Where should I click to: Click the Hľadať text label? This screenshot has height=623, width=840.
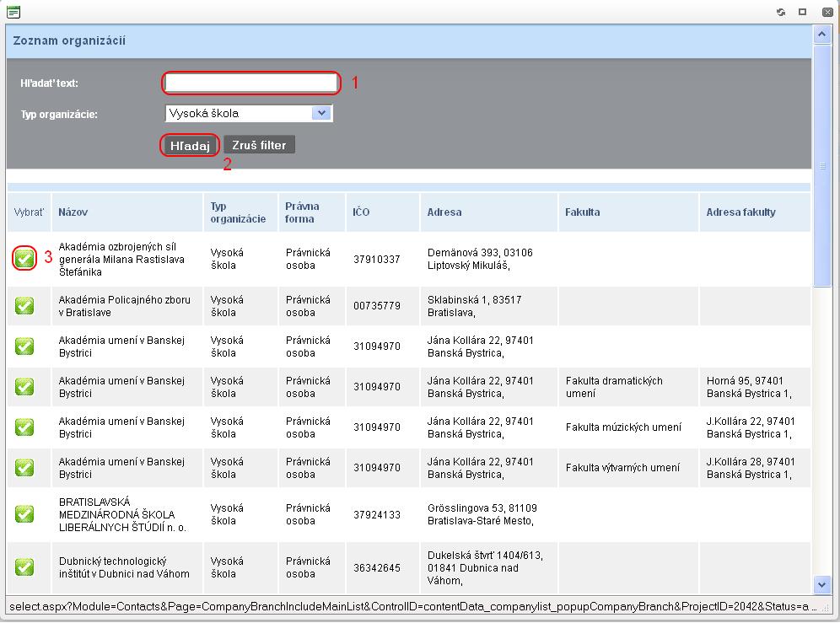pos(49,83)
